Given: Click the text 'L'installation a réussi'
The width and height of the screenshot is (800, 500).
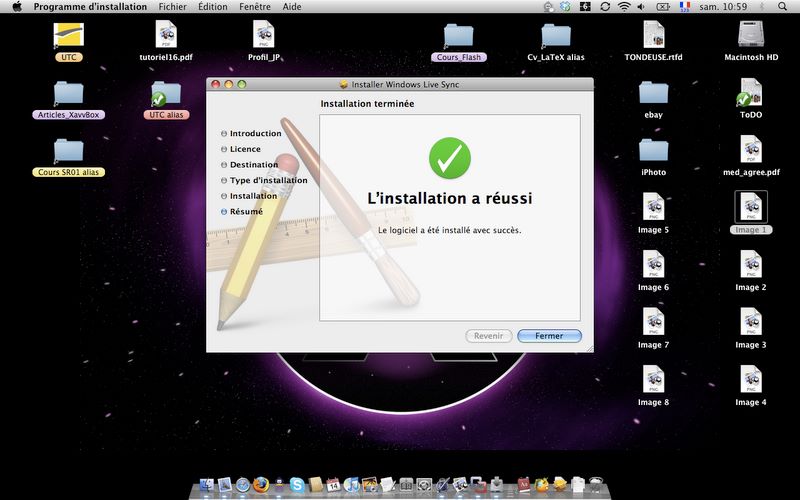Looking at the screenshot, I should (x=449, y=198).
